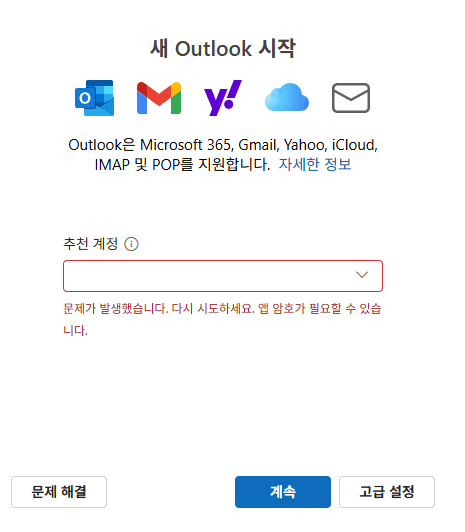Click the iCloud cloud icon
465x532 pixels.
pyautogui.click(x=287, y=97)
